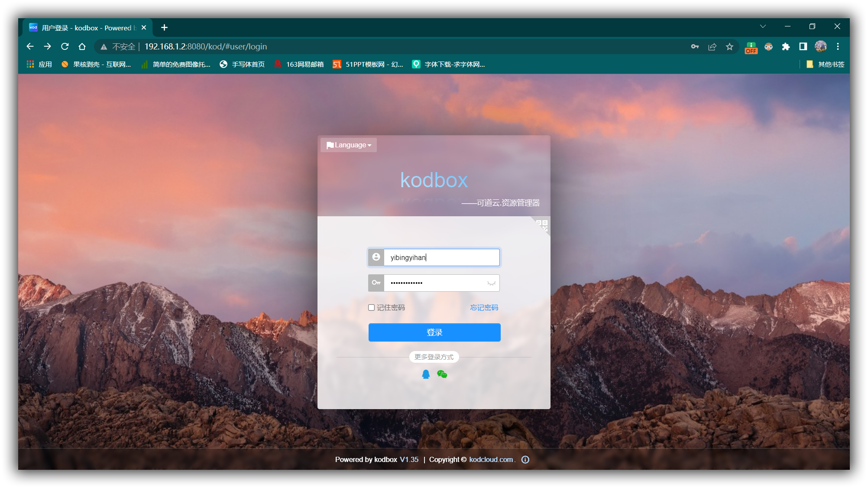Viewport: 868px width, 488px height.
Task: Open the Chrome profile avatar
Action: (820, 46)
